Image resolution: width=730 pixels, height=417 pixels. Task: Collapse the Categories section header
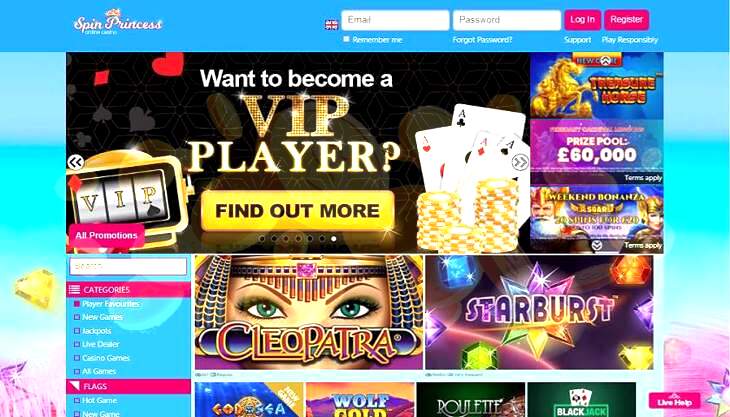tap(128, 289)
